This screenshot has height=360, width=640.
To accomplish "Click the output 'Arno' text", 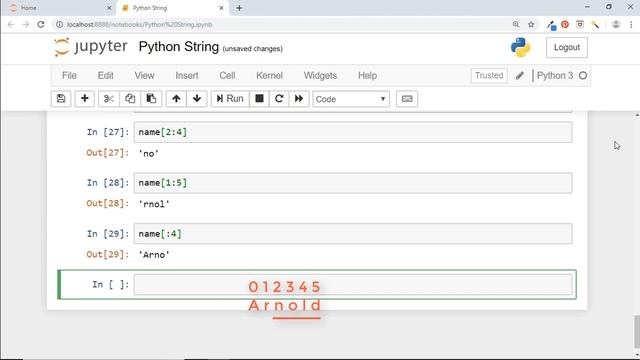I will (x=154, y=255).
